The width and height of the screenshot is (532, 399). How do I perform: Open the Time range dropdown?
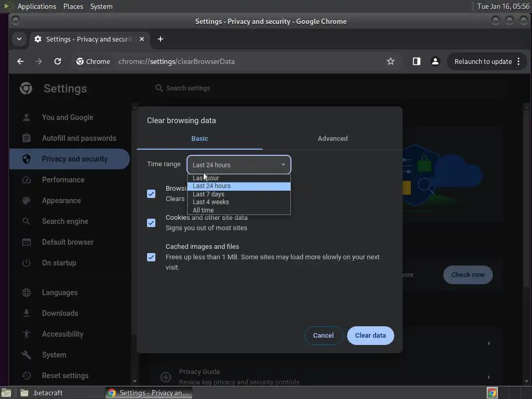(239, 165)
